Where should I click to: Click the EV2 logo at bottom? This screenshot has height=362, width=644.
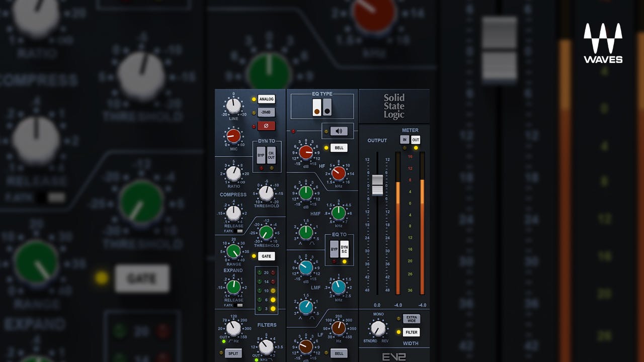[394, 356]
